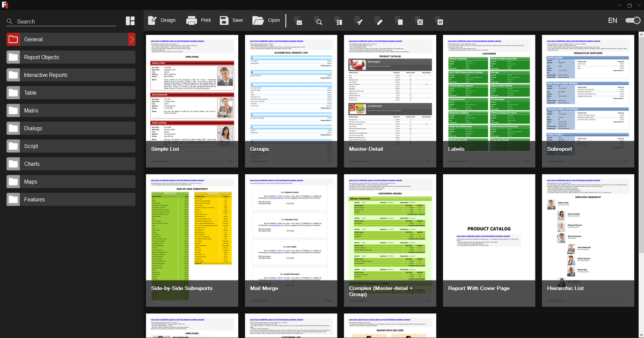Viewport: 644px width, 338px height.
Task: Expand the General category arrow
Action: click(x=131, y=39)
